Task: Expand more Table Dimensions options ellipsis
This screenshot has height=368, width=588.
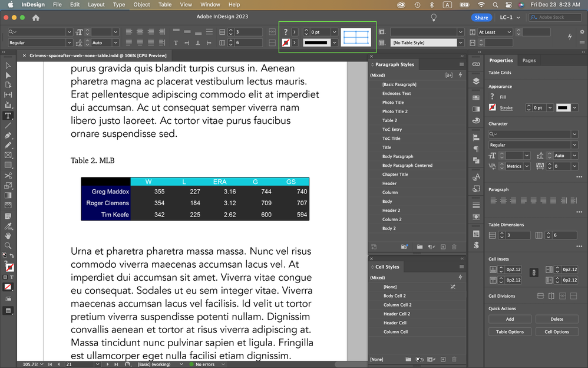Action: [579, 247]
